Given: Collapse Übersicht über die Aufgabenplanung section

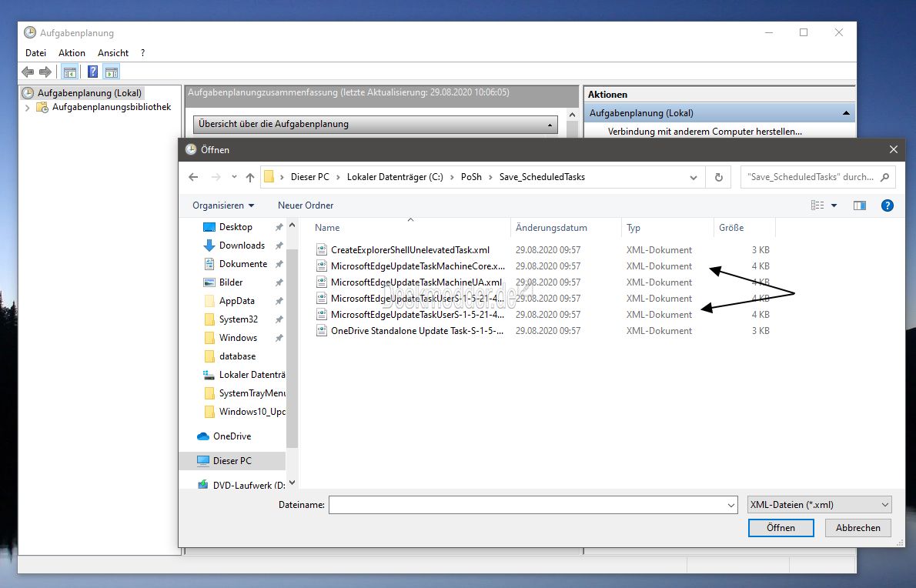Looking at the screenshot, I should click(x=550, y=125).
